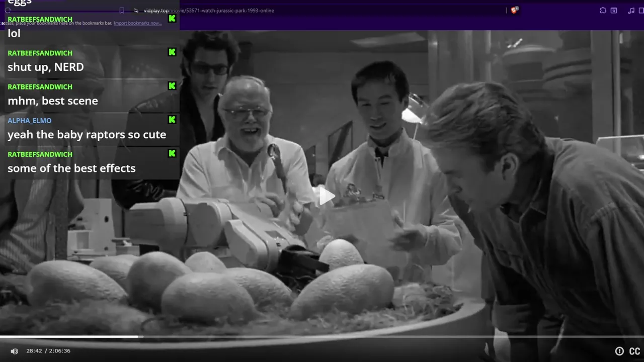Click chat message 'shut up, NERD'

(46, 67)
